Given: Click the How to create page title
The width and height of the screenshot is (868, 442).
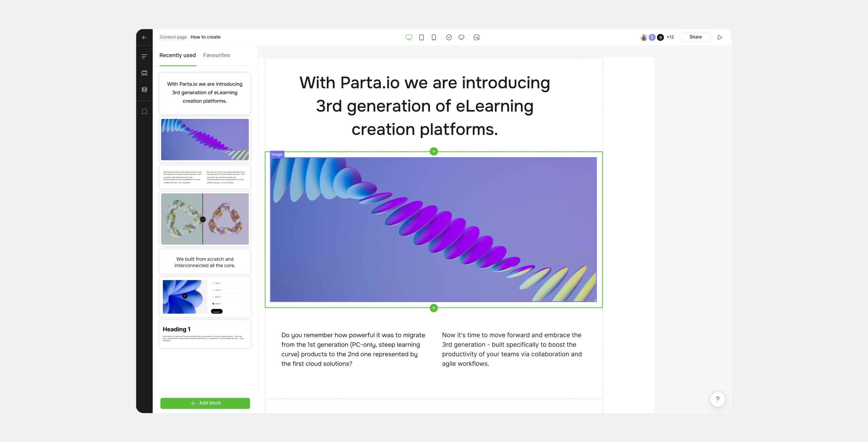Looking at the screenshot, I should 206,37.
